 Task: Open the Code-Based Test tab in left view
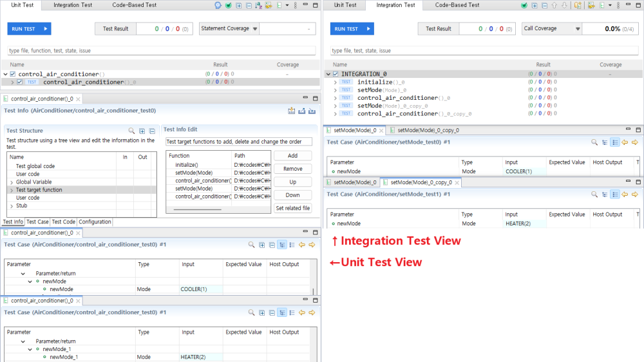point(135,5)
